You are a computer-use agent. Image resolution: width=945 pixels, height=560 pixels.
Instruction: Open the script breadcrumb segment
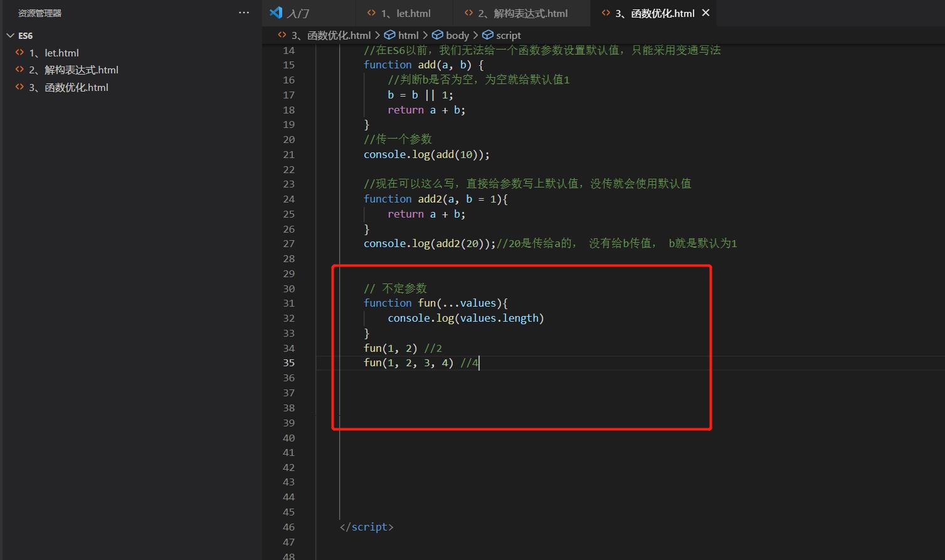[509, 36]
